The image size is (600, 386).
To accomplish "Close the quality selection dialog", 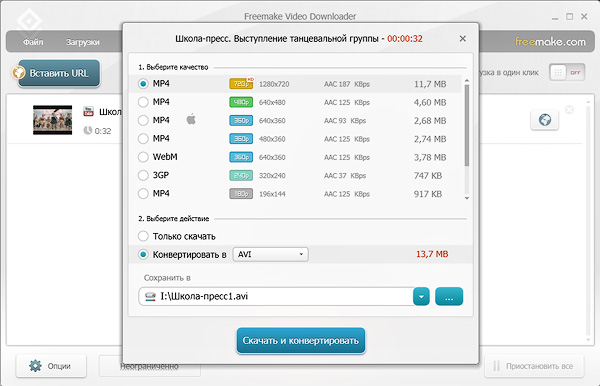I will pyautogui.click(x=463, y=39).
